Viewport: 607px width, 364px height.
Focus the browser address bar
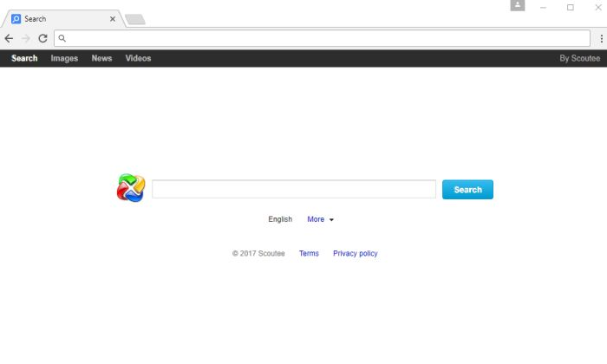click(322, 38)
